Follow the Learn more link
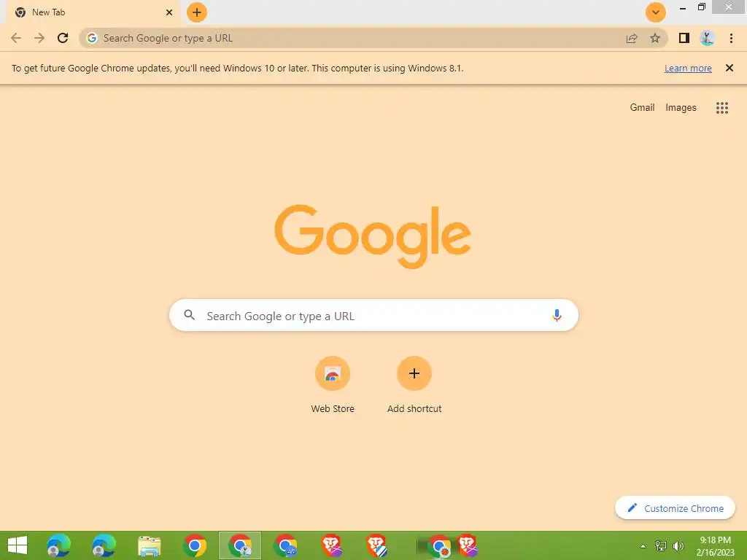747x560 pixels. 688,68
